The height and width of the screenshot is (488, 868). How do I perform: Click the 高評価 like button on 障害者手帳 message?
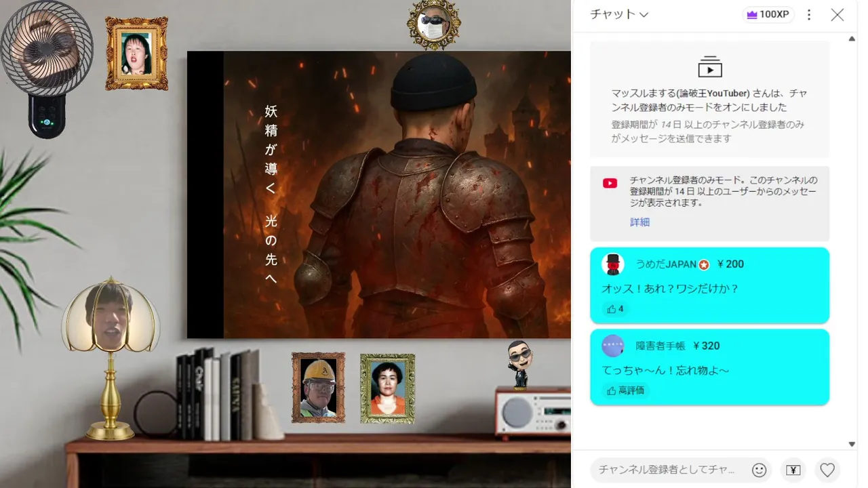coord(625,390)
